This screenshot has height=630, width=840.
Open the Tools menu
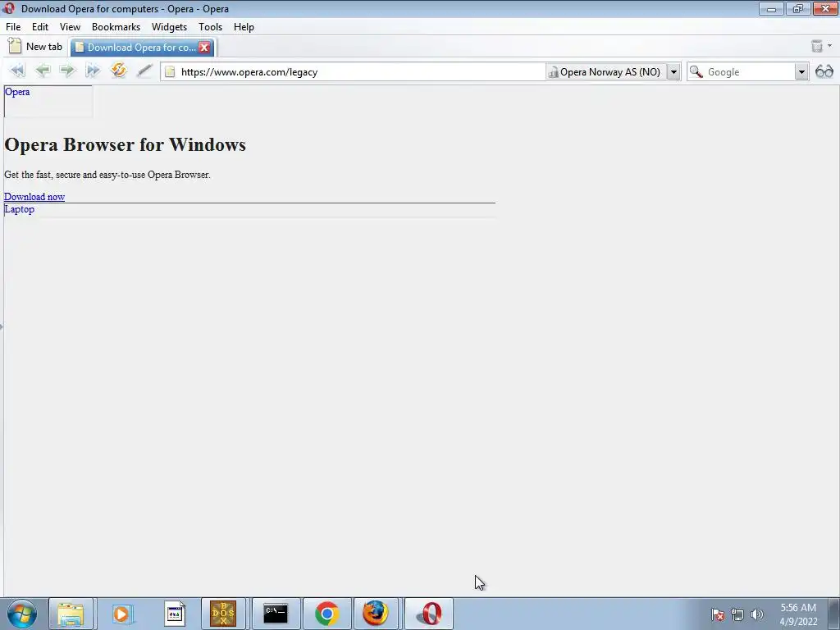click(x=211, y=27)
